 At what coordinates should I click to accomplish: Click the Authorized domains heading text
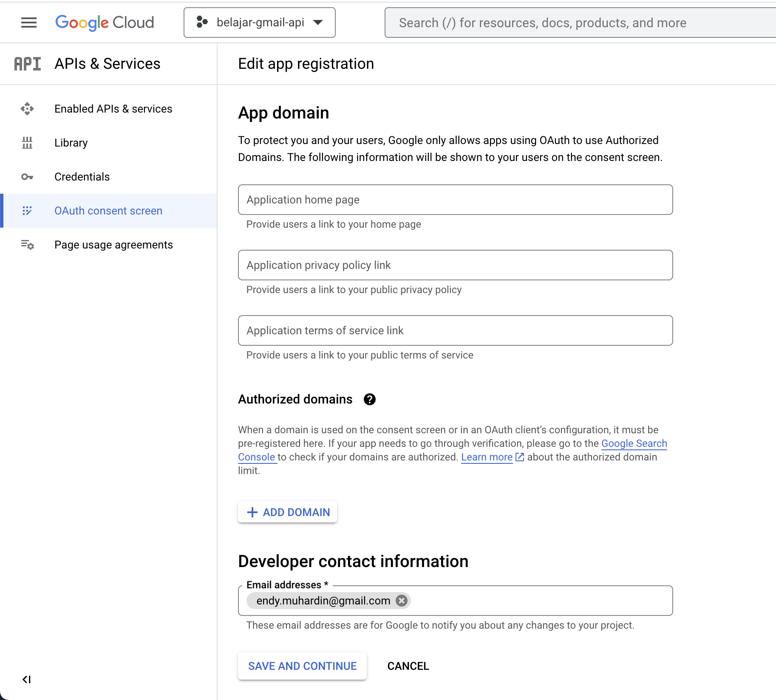[295, 399]
